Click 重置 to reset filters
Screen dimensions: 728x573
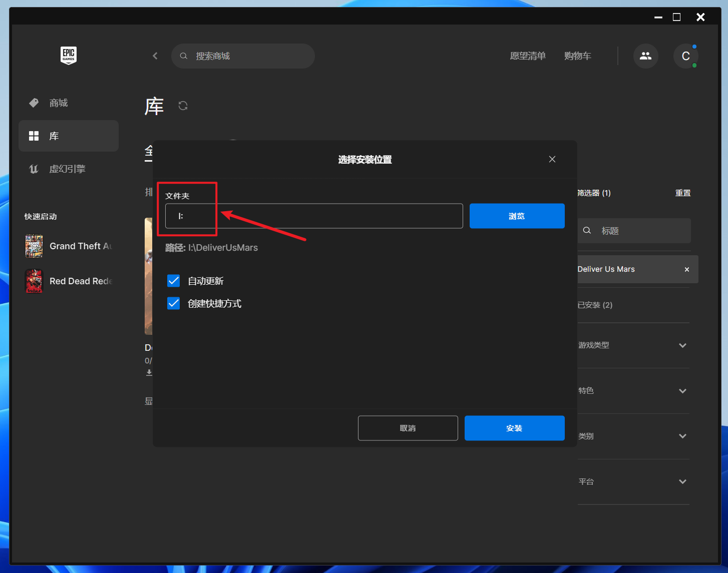[683, 193]
